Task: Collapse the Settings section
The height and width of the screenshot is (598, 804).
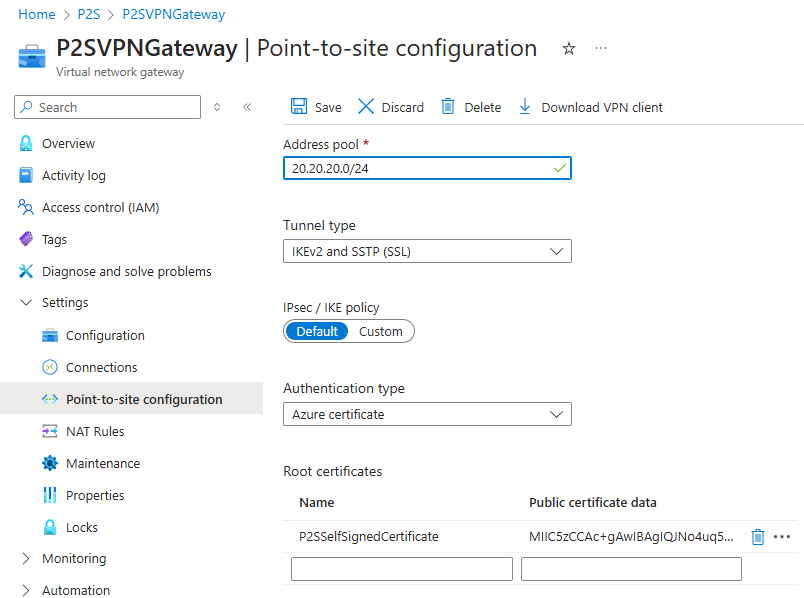Action: coord(26,303)
